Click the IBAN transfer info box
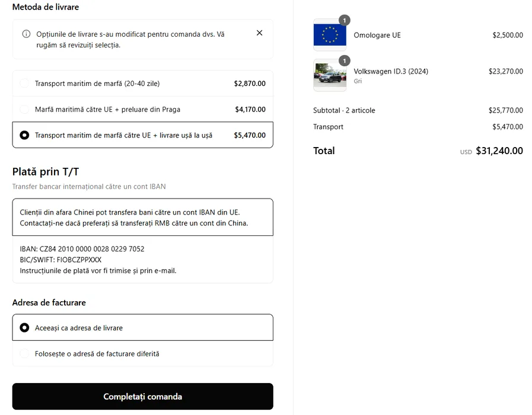532x415 pixels. coord(142,217)
